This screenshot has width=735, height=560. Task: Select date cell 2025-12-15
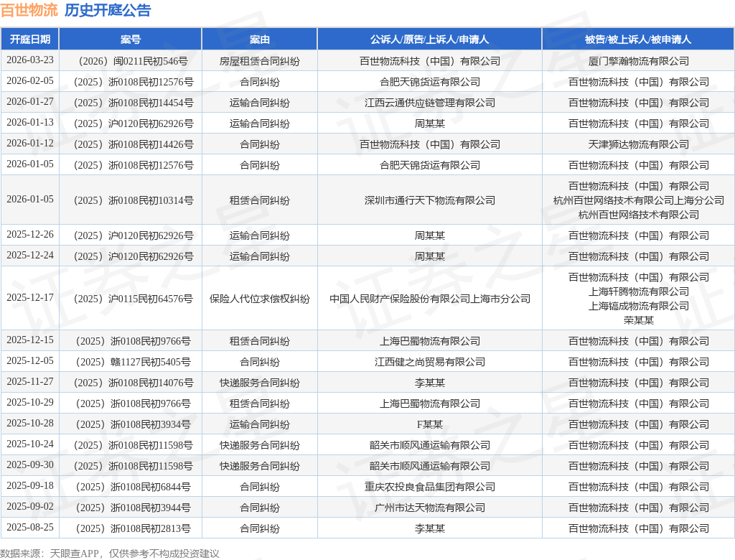point(30,340)
